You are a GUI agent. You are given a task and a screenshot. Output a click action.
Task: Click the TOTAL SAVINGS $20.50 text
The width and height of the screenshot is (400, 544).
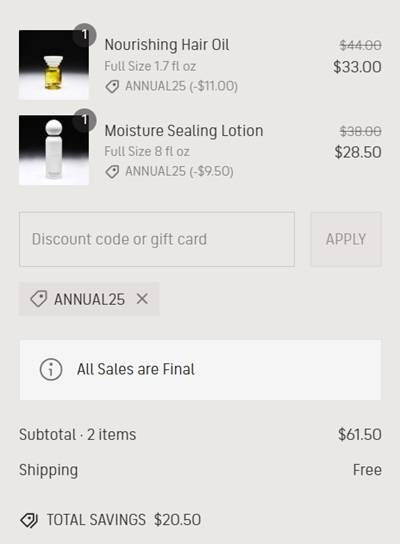pos(124,520)
